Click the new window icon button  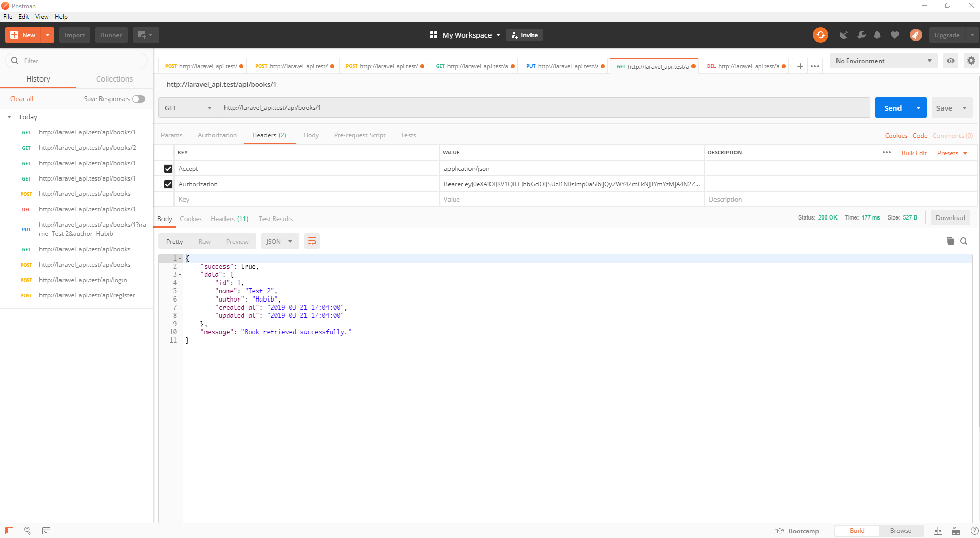click(146, 35)
